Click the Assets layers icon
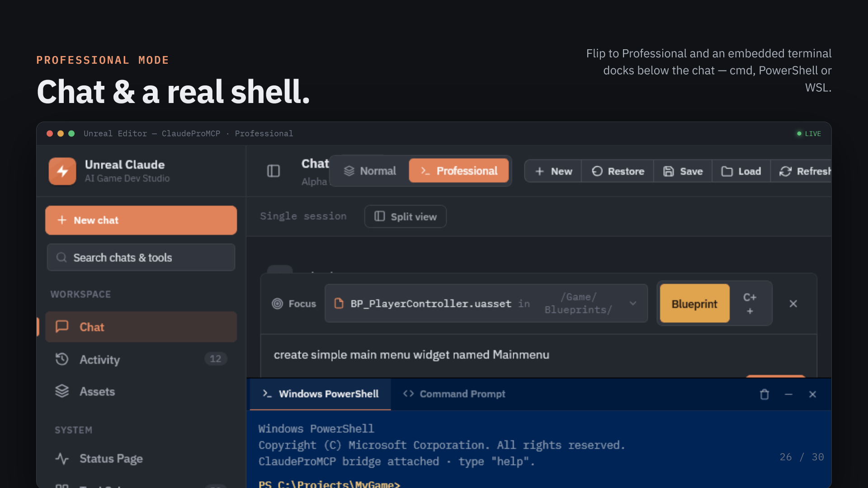Image resolution: width=868 pixels, height=488 pixels. tap(62, 391)
